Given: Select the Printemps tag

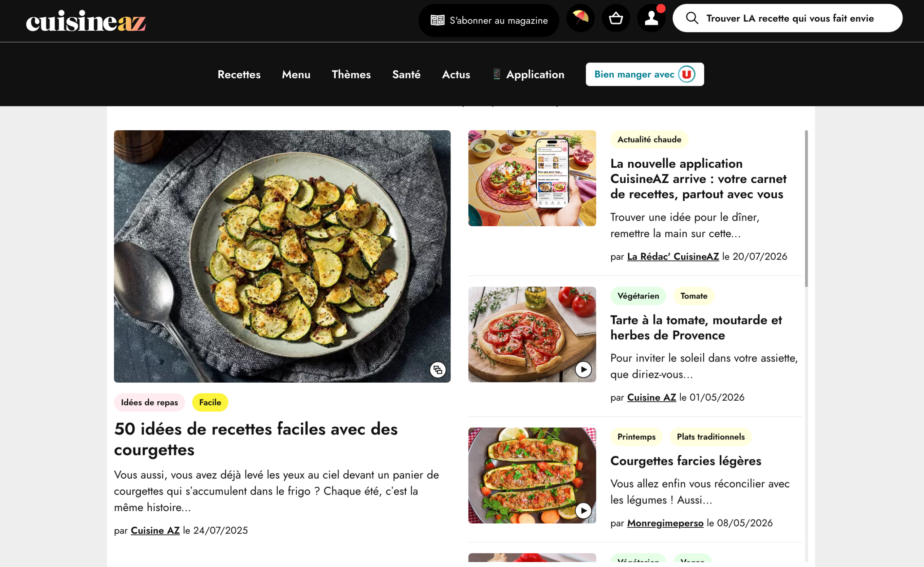Looking at the screenshot, I should [x=636, y=437].
